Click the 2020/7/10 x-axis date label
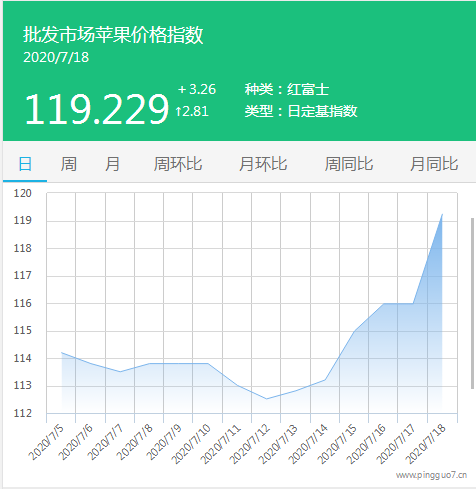Viewport: 476px width, 489px height. click(x=191, y=444)
